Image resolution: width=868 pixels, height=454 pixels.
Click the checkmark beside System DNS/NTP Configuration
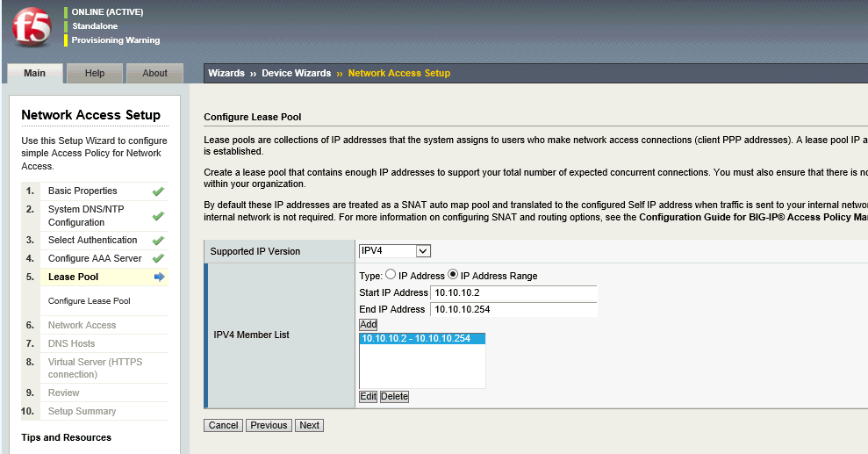click(x=158, y=216)
